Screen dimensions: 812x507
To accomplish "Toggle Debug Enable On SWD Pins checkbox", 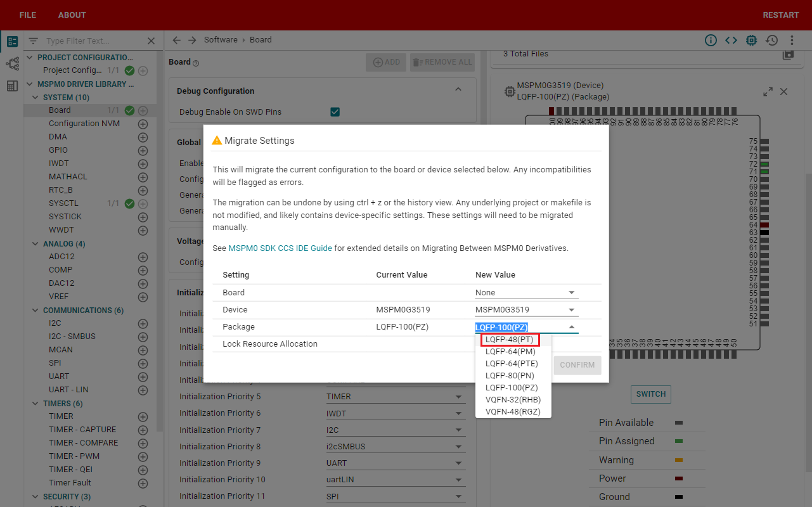I will point(335,112).
